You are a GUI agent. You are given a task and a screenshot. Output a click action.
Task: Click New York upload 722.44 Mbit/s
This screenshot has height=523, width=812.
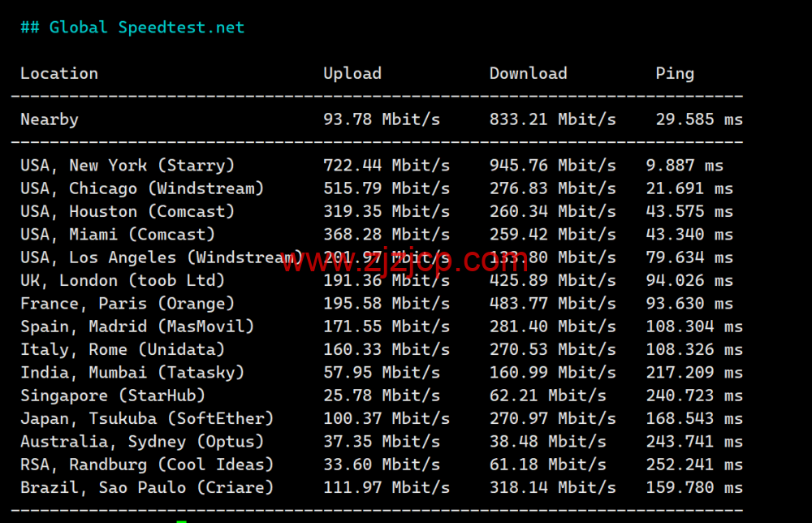pos(387,166)
